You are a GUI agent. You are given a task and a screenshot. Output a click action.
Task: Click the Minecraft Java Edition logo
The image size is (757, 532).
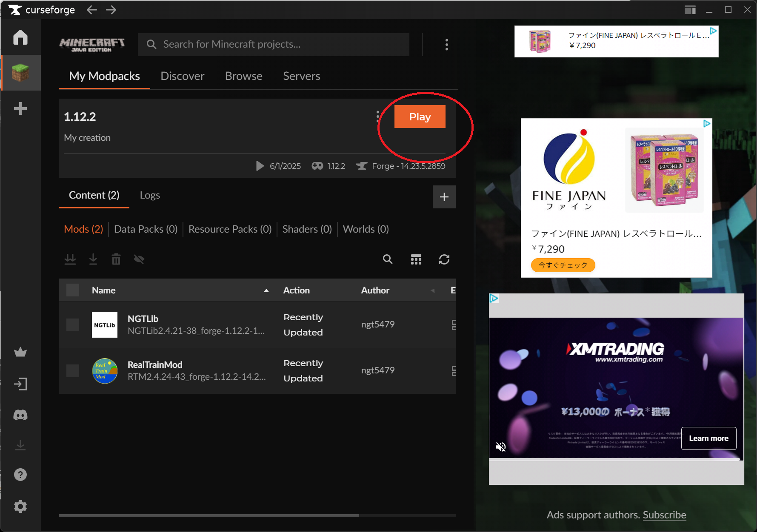(x=92, y=45)
